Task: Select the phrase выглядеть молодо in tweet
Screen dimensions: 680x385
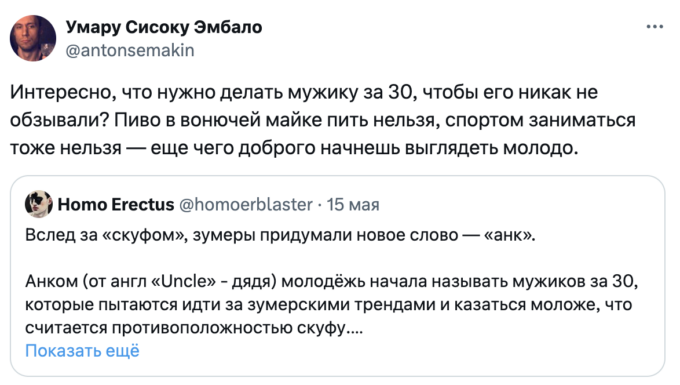Action: pyautogui.click(x=491, y=148)
